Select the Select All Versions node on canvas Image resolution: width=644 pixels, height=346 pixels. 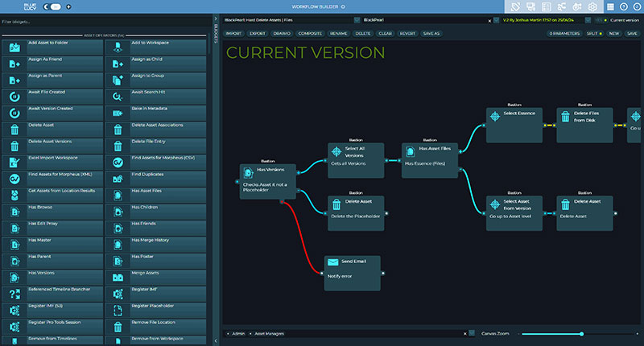356,160
